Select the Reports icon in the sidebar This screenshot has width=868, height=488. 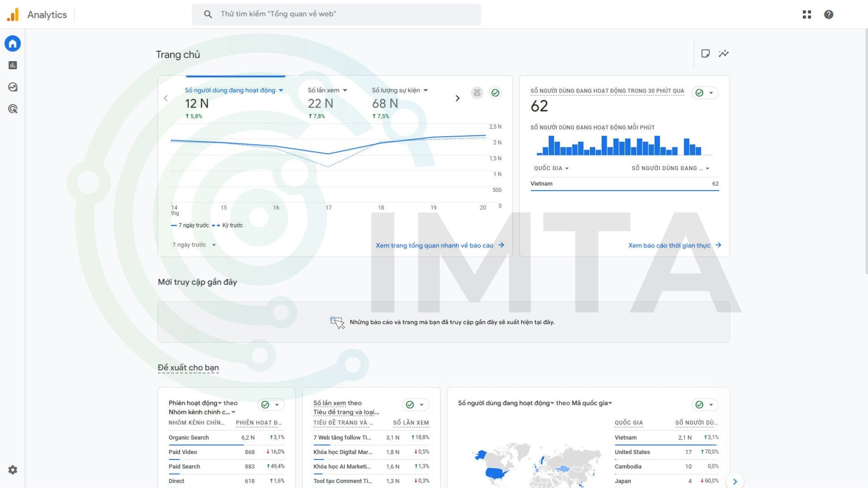13,65
